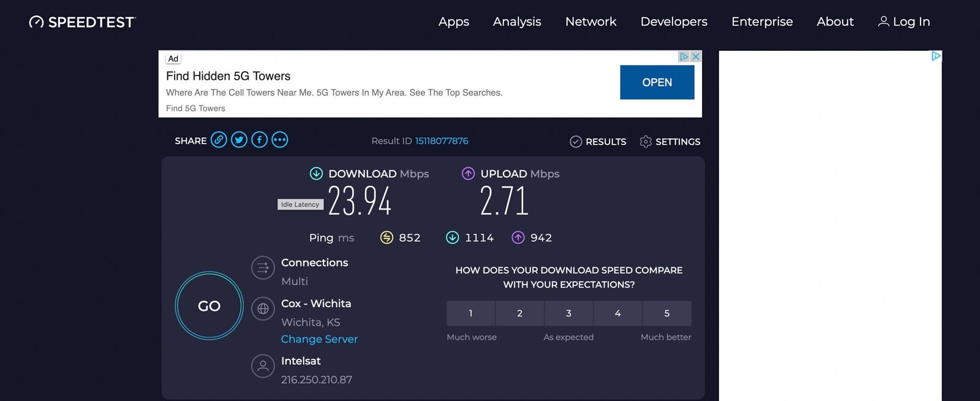This screenshot has width=980, height=401.
Task: Open the Developers menu
Action: click(674, 21)
